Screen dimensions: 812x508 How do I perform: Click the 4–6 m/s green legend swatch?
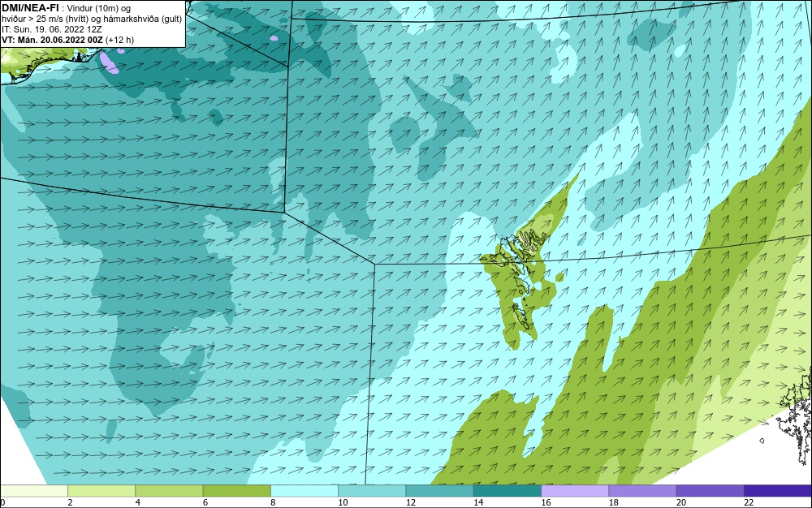pos(169,491)
